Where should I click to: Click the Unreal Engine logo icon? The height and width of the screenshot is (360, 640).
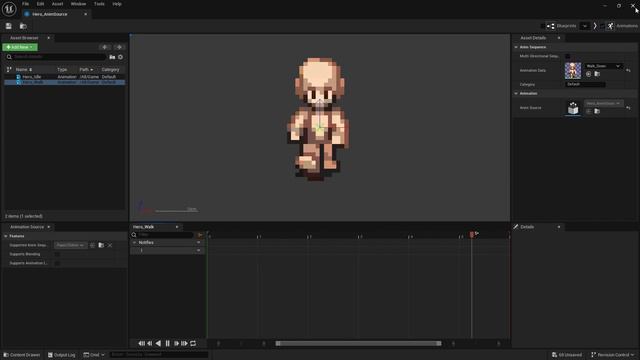(x=9, y=9)
